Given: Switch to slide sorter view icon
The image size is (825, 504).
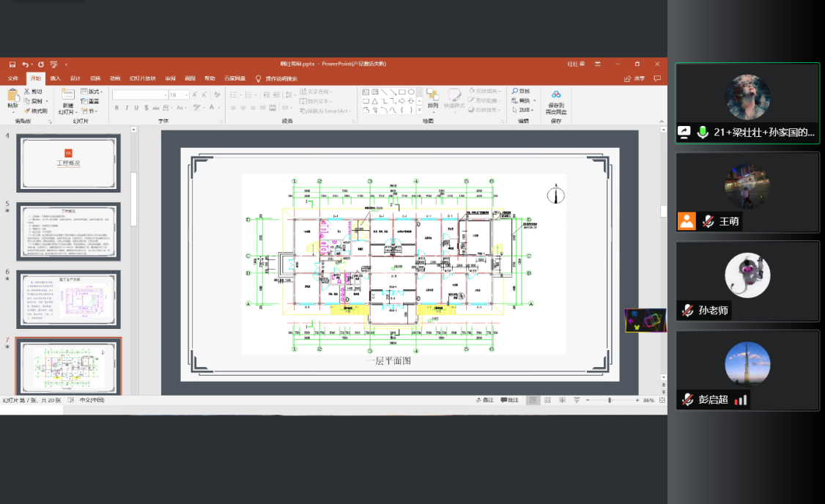Looking at the screenshot, I should coord(548,401).
